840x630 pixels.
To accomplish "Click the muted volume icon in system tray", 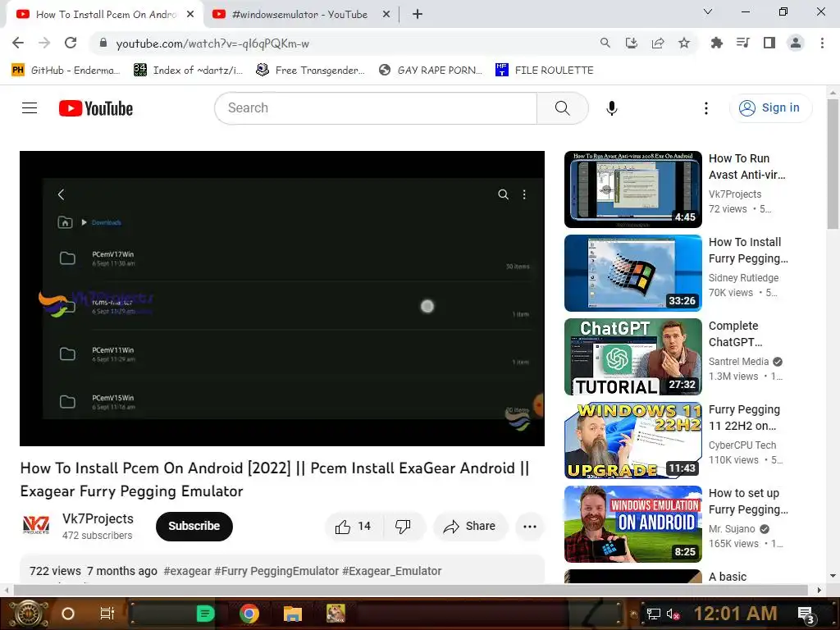I will pos(673,614).
